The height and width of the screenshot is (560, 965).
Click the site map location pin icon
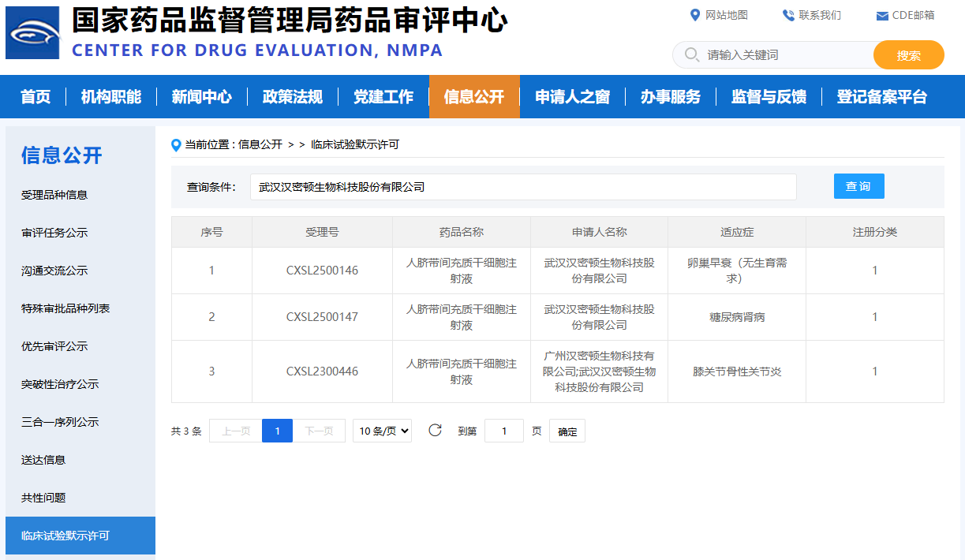pyautogui.click(x=695, y=15)
